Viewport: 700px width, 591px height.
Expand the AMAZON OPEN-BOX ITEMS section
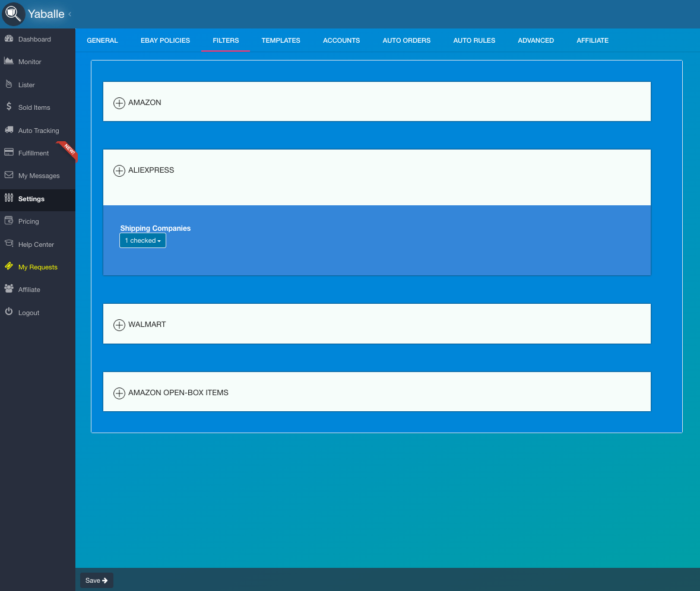[x=119, y=393]
